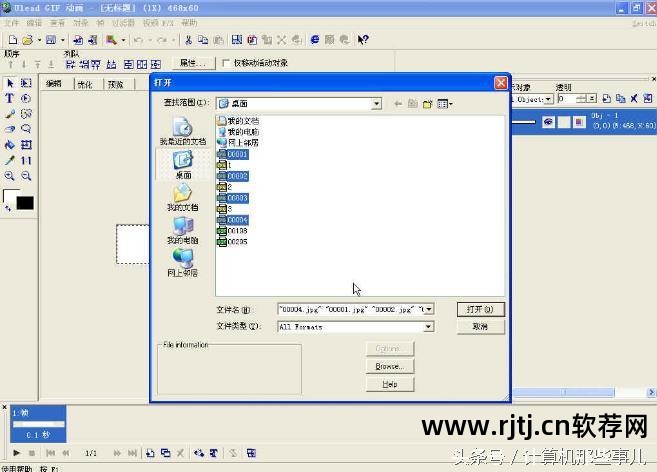
Task: Select the Paint bucket fill tool
Action: 10,145
